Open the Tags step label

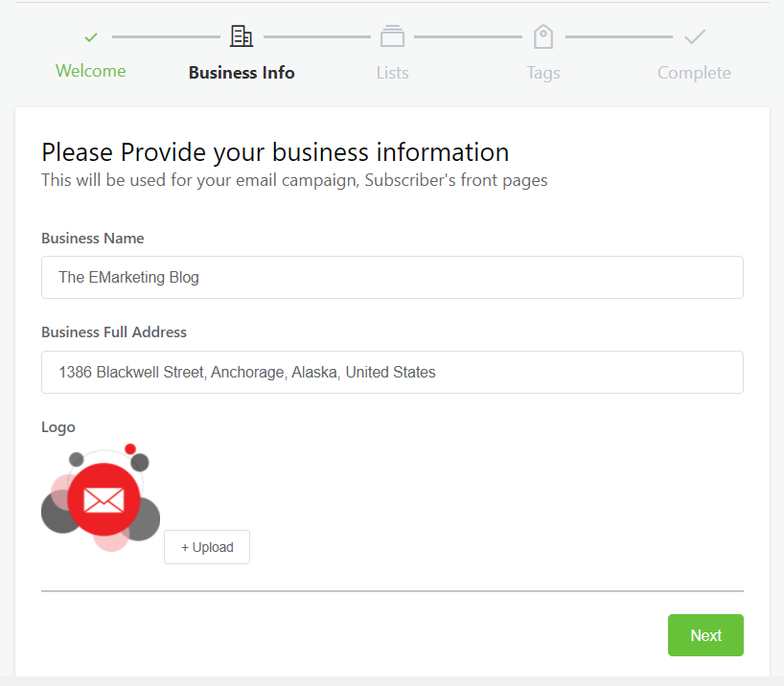(x=543, y=73)
